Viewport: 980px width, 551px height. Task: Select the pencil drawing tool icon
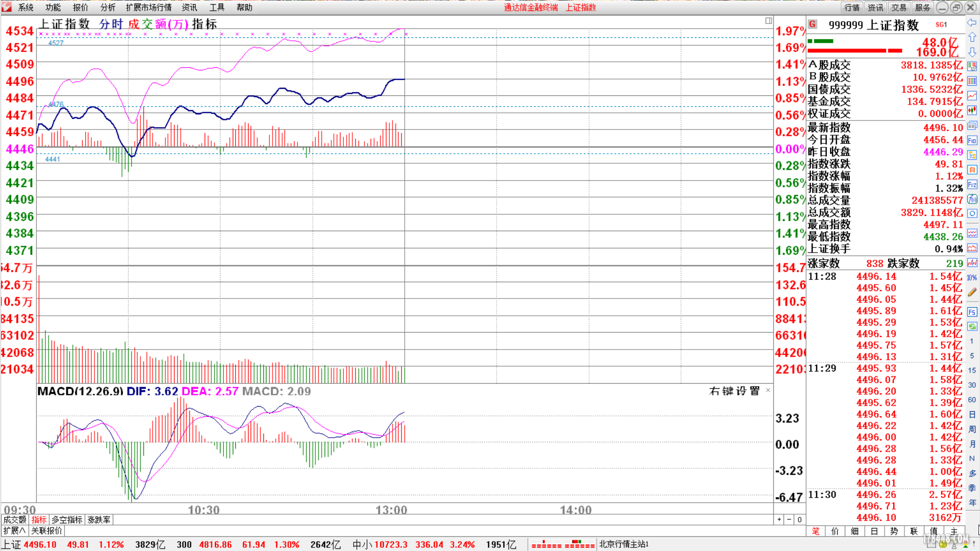pyautogui.click(x=972, y=292)
